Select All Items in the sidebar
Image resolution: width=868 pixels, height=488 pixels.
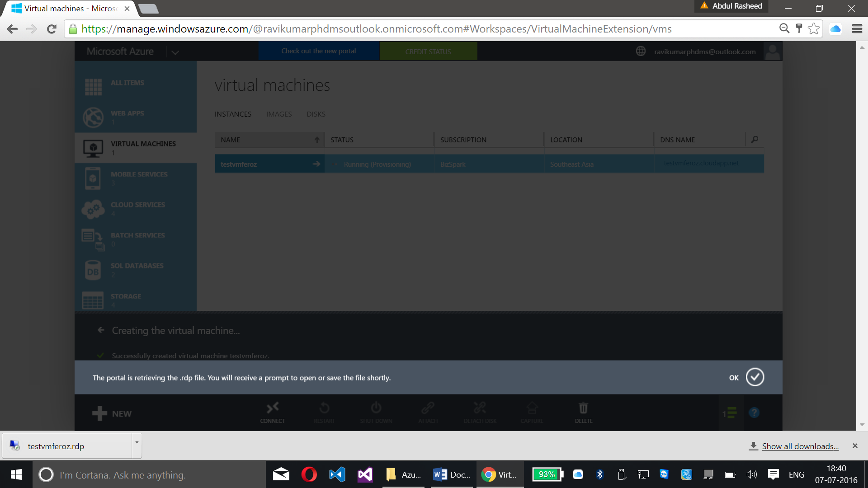pyautogui.click(x=136, y=87)
